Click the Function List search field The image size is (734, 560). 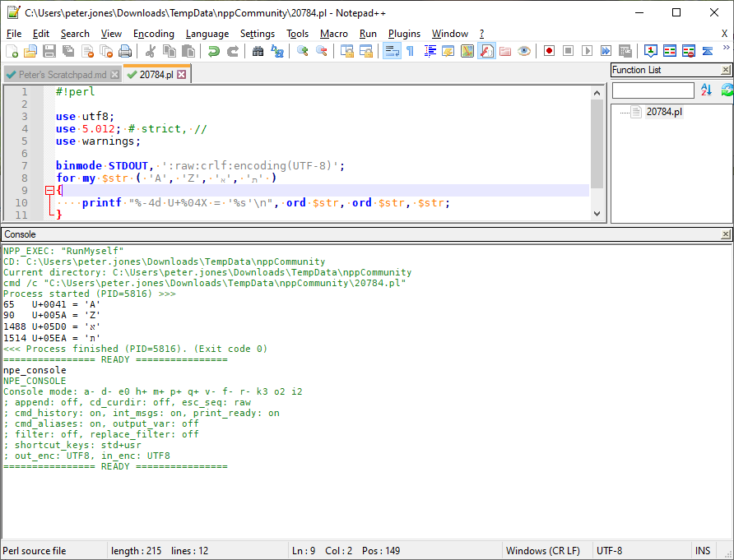pos(653,90)
